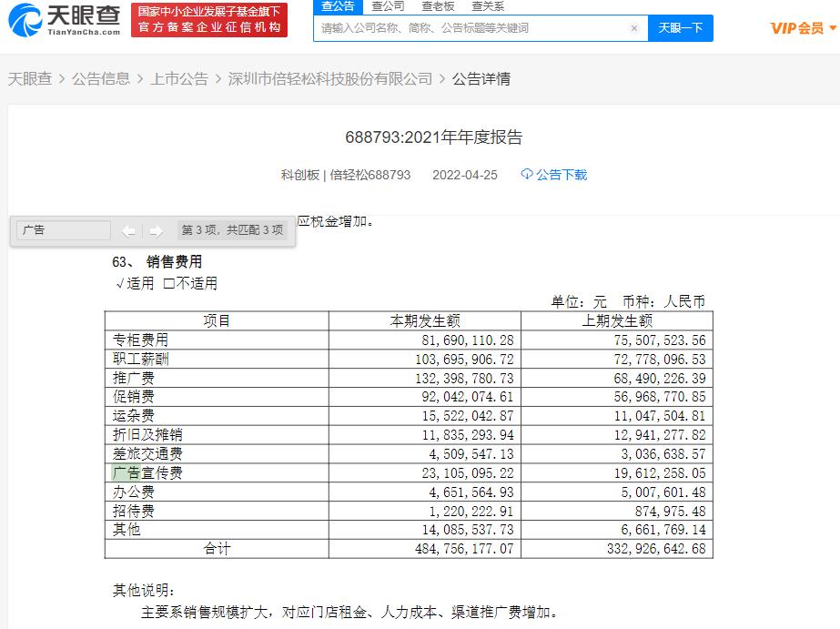The height and width of the screenshot is (629, 840).
Task: Navigate to the 天眼查 breadcrumb
Action: (x=29, y=79)
